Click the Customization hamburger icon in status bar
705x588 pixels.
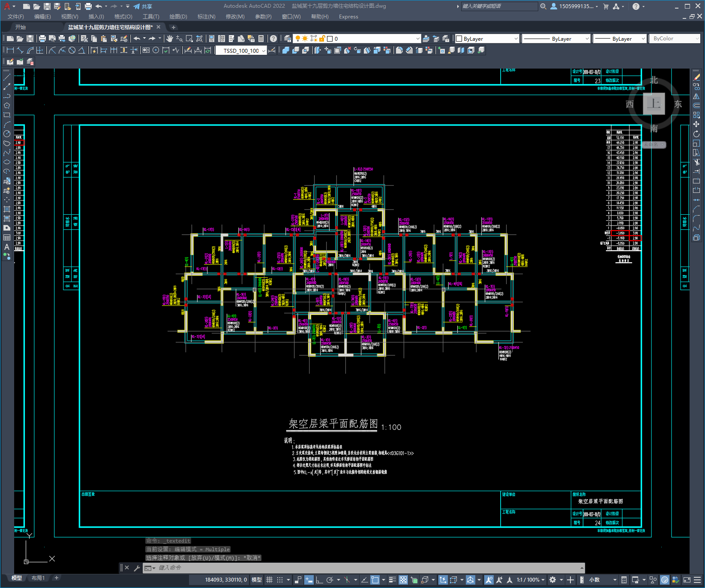click(697, 580)
